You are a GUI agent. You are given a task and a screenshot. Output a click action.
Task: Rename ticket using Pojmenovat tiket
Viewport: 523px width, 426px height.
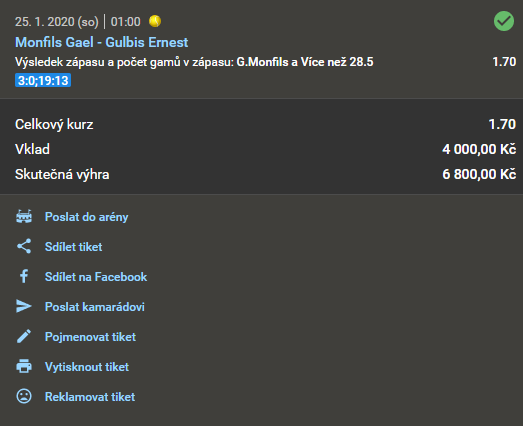coord(90,337)
